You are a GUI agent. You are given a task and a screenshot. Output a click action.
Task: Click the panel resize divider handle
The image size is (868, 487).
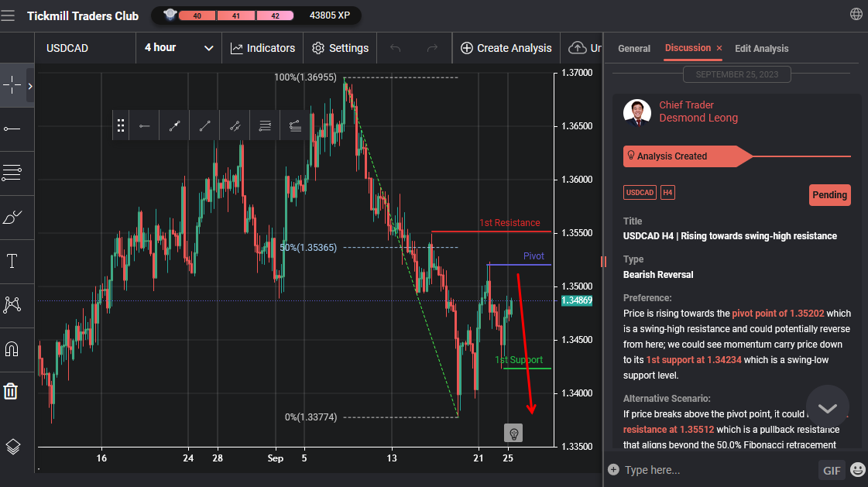coord(603,261)
